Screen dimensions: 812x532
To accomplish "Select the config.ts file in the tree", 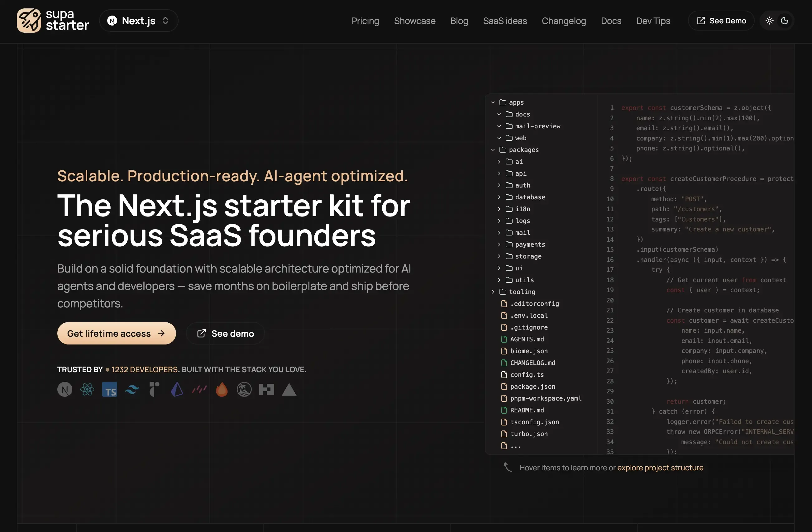I will pos(527,374).
